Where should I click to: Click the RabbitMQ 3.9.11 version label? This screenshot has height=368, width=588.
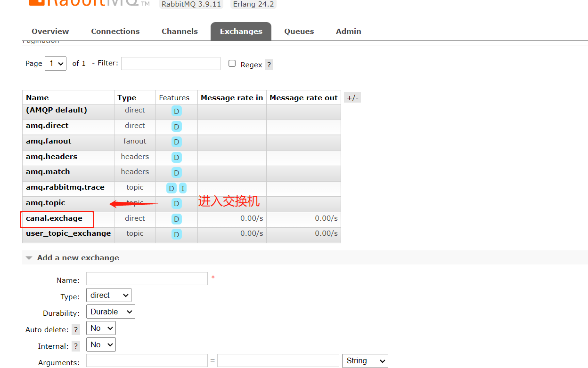[191, 4]
